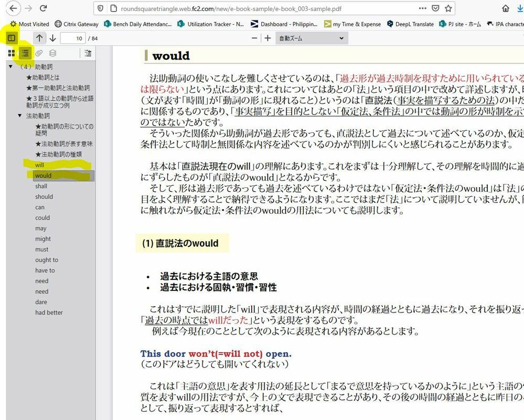524x420 pixels.
Task: Open the 自動ズーム zoom dropdown
Action: (311, 38)
